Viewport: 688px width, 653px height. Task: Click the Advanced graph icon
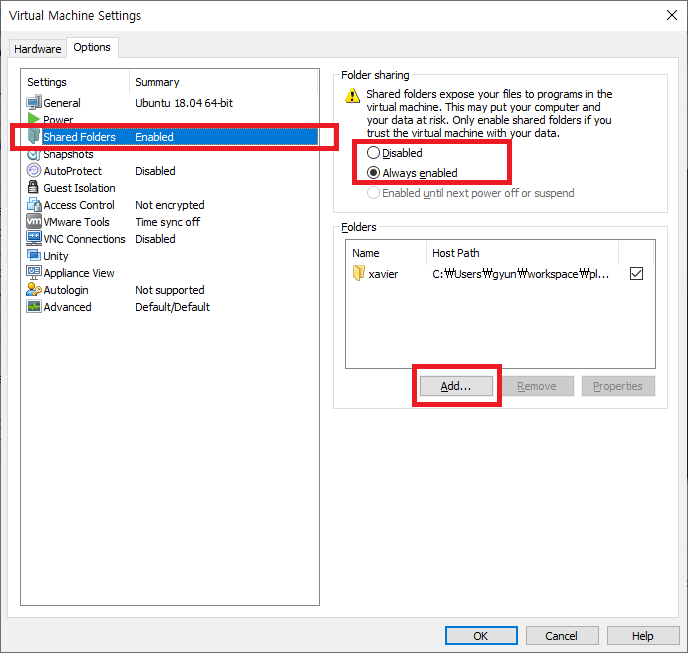34,306
